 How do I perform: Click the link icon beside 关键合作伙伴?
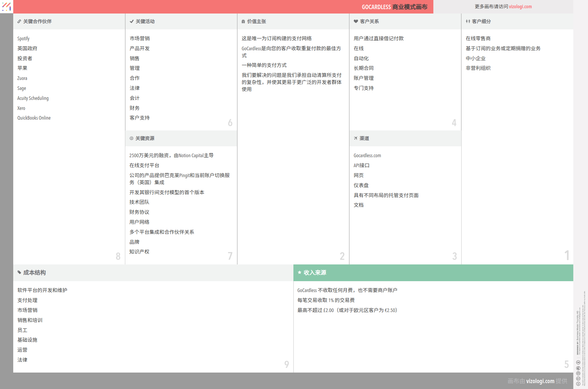(x=19, y=21)
